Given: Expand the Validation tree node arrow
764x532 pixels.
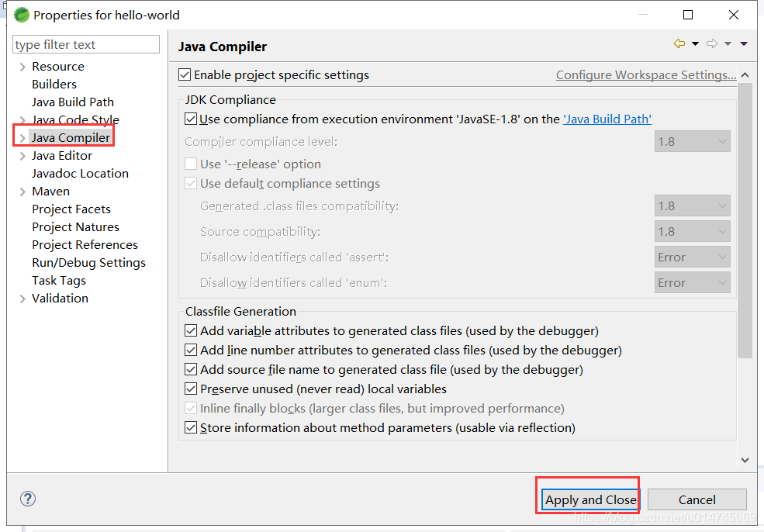Looking at the screenshot, I should tap(22, 299).
